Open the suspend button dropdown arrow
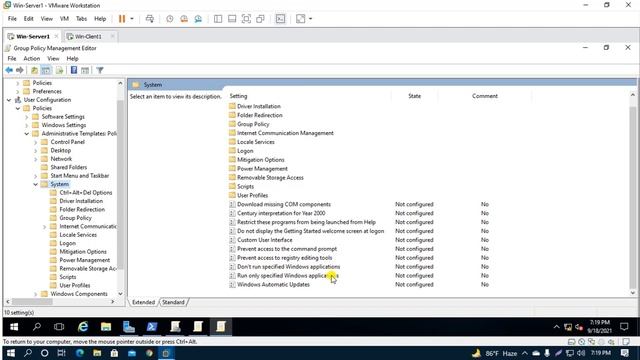Screen dimensions: 640x360 pos(131,19)
